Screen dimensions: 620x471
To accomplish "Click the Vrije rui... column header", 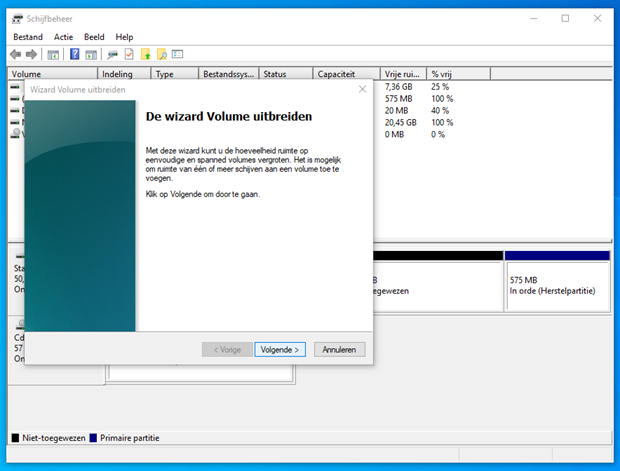I will coord(403,74).
